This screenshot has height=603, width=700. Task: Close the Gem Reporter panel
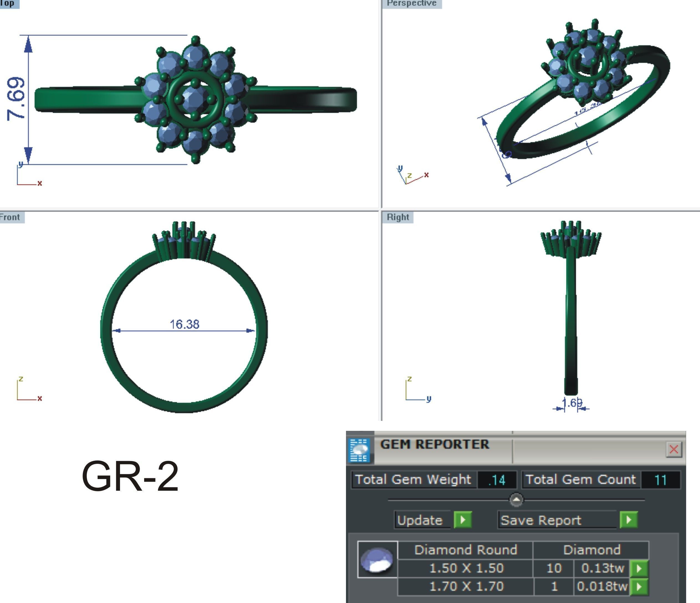pos(674,449)
